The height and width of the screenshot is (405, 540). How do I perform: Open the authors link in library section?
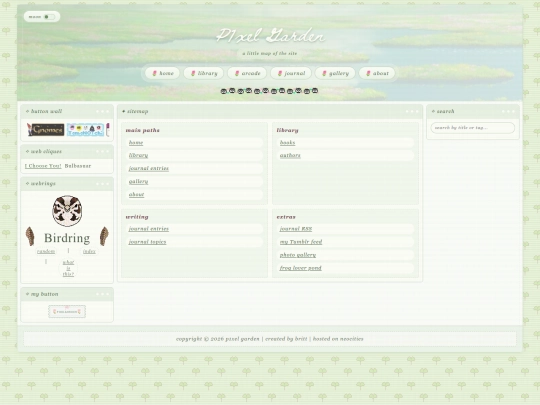(290, 155)
